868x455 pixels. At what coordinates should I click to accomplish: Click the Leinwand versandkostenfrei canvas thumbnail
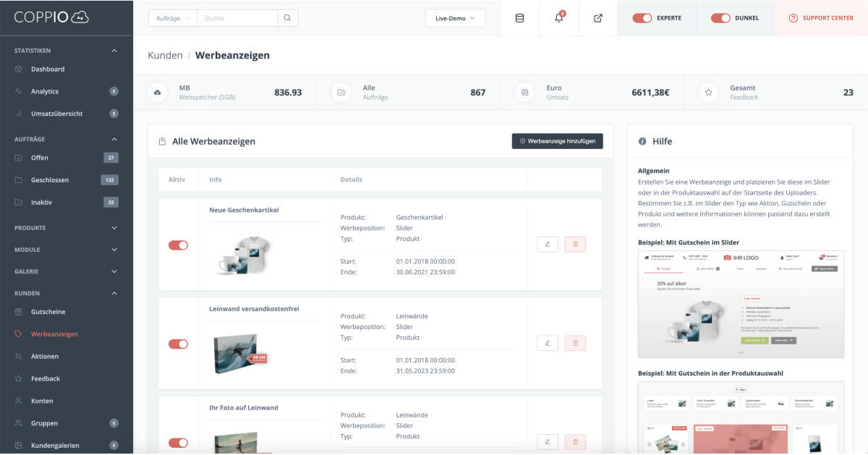point(240,353)
